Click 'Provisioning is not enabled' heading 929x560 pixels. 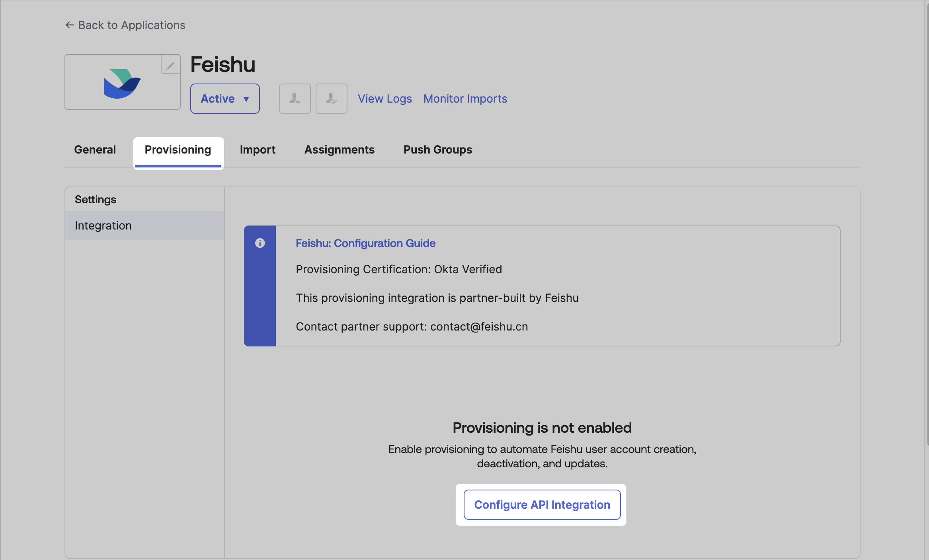coord(542,428)
